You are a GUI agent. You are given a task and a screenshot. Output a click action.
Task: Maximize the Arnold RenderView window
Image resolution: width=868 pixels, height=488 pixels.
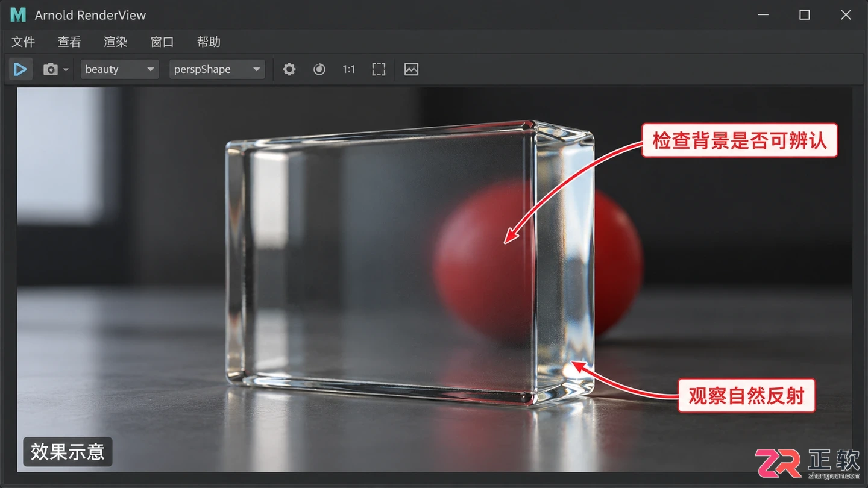coord(805,15)
